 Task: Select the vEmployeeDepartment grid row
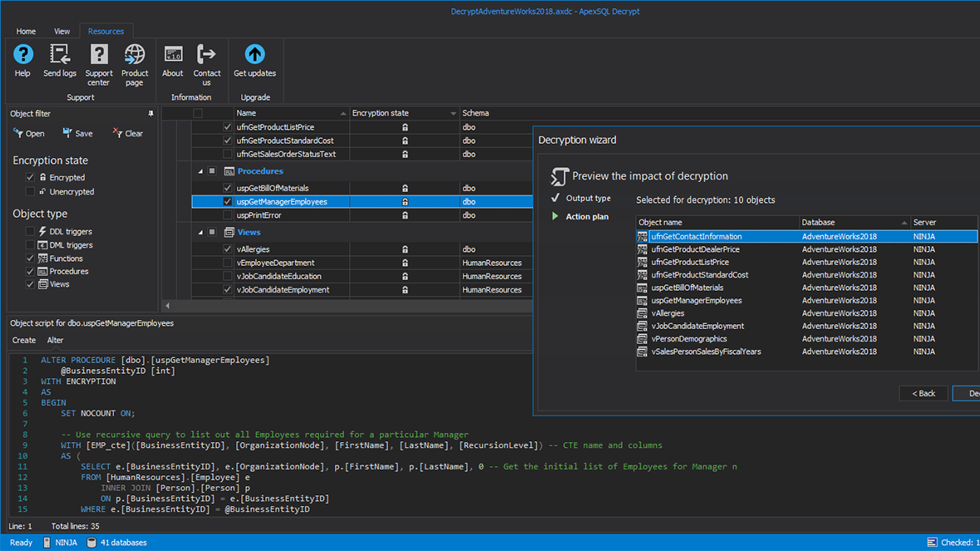coord(362,263)
